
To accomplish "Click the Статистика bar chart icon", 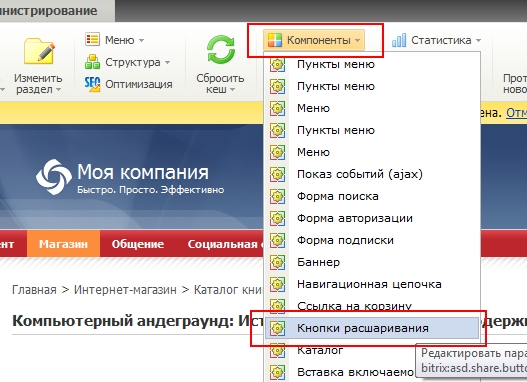I will 399,40.
